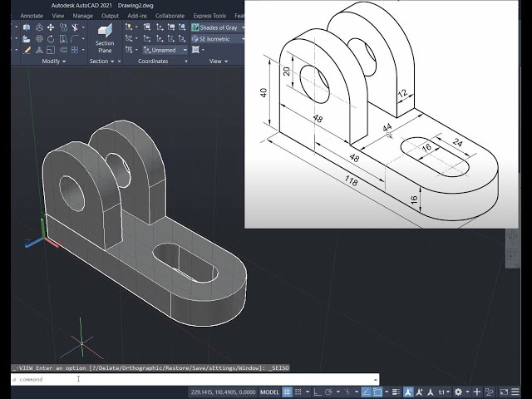Open the workspace settings gear in status bar
The width and height of the screenshot is (532, 399).
tap(459, 392)
